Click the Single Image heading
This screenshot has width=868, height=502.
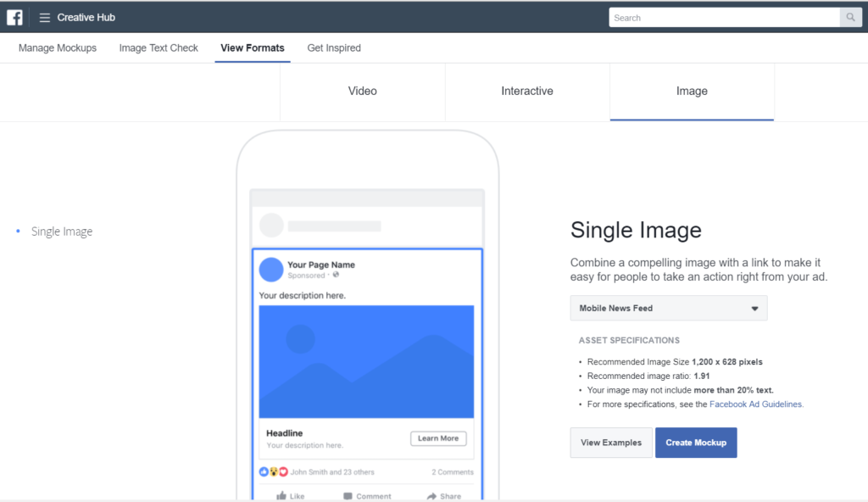(x=636, y=230)
